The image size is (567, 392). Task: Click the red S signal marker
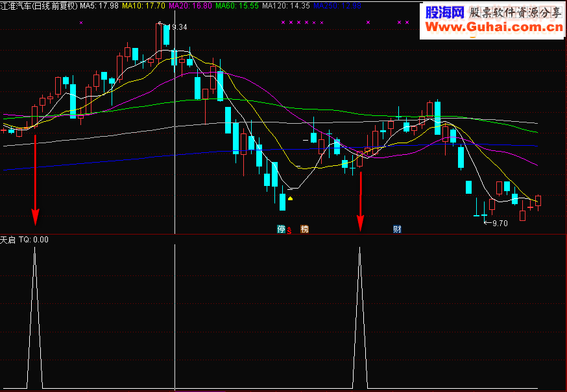point(289,230)
